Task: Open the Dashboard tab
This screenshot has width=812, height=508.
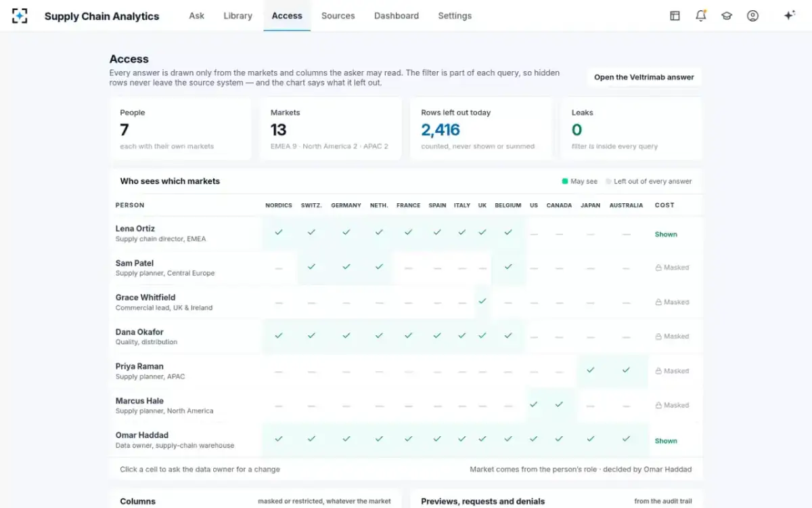Action: 397,16
